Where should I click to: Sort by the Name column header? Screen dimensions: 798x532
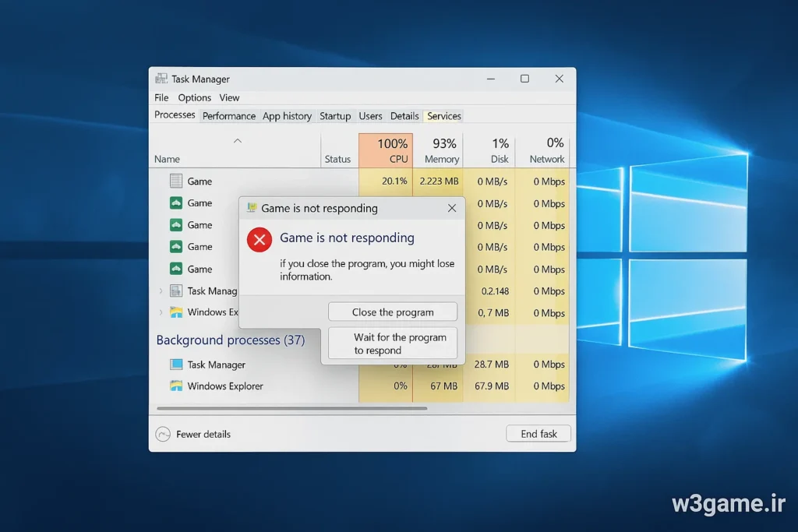167,159
